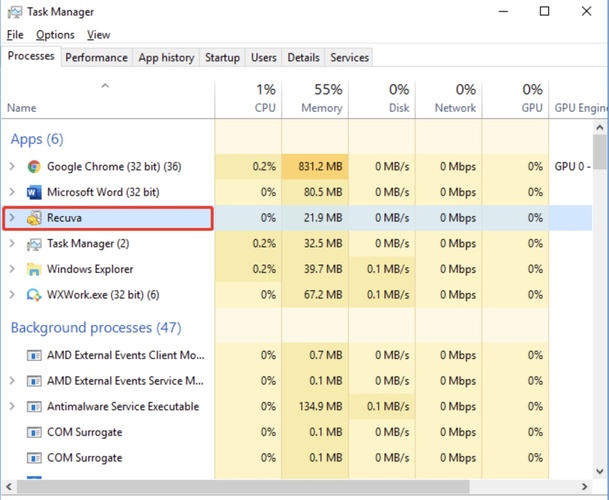
Task: Click the 134.9 MB memory value
Action: pyautogui.click(x=320, y=406)
